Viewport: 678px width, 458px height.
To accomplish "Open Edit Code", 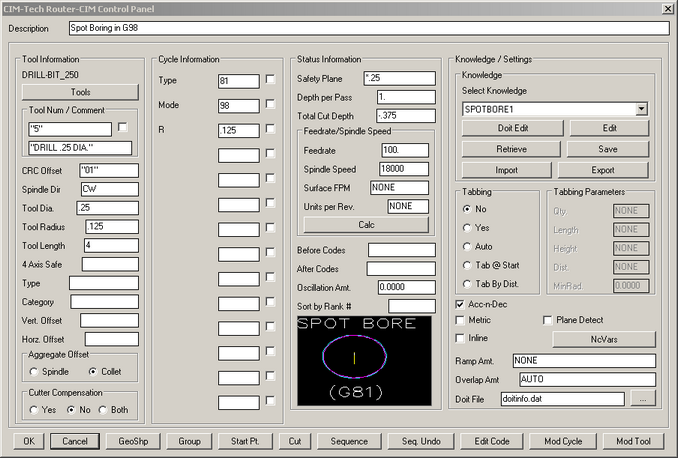I will coord(492,441).
